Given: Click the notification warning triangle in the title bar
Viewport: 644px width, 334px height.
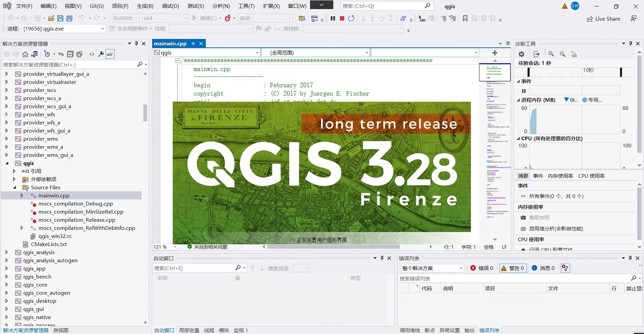Looking at the screenshot, I should (564, 6).
